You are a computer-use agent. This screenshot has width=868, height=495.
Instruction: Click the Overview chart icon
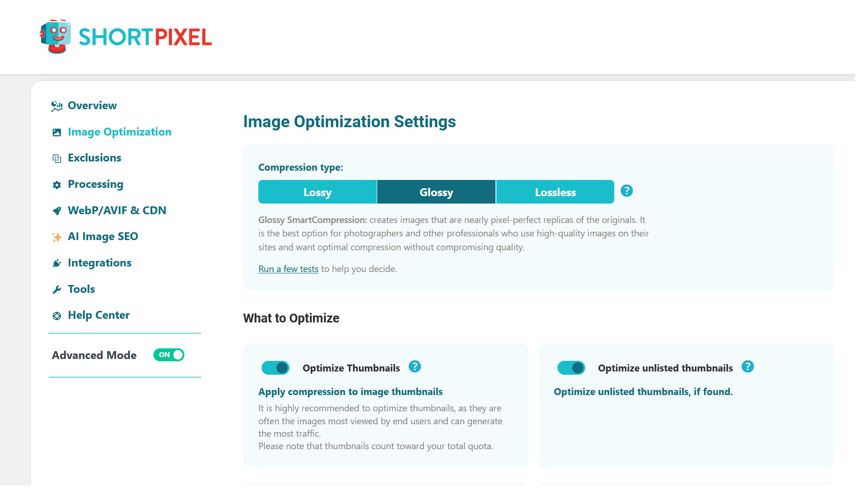pos(57,106)
